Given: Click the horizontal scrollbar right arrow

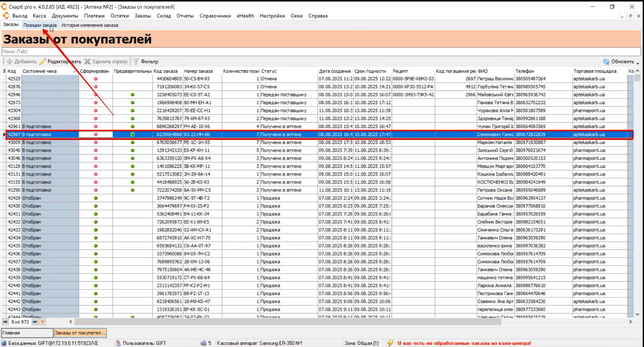Looking at the screenshot, I should 630,322.
